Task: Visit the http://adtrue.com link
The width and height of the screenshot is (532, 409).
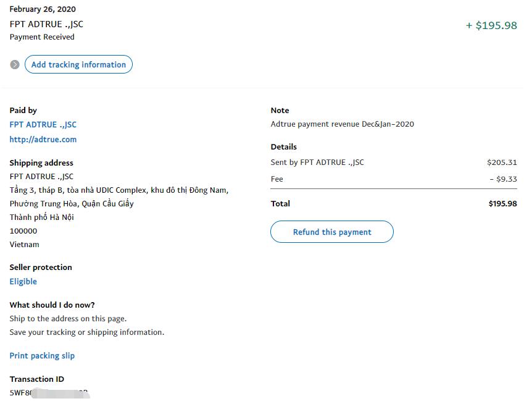Action: pyautogui.click(x=43, y=139)
